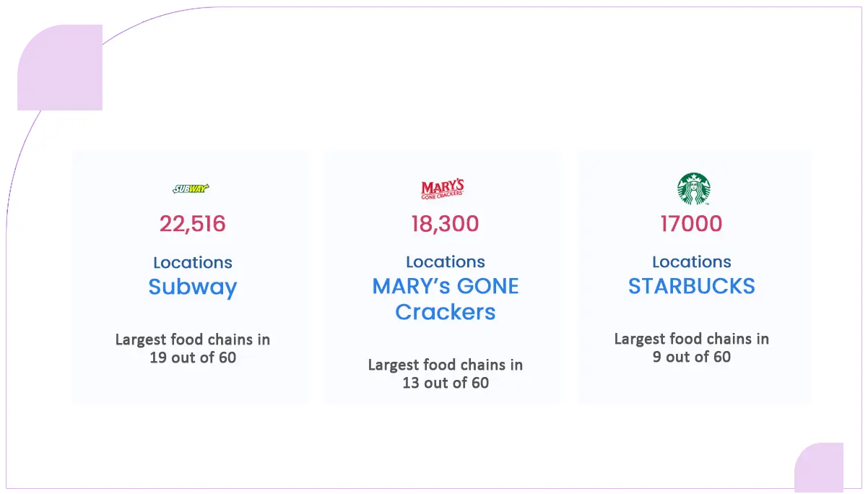The image size is (868, 494).
Task: Click the Subway logo
Action: (x=191, y=189)
